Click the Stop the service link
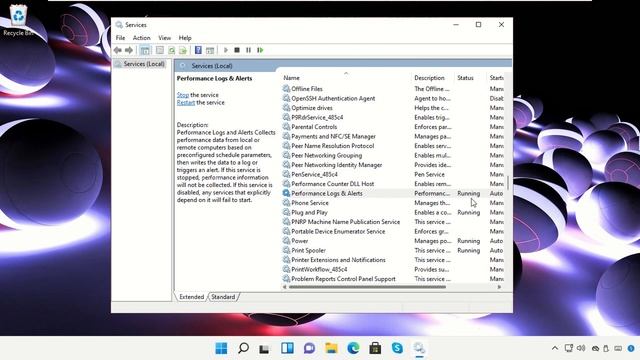 click(182, 95)
